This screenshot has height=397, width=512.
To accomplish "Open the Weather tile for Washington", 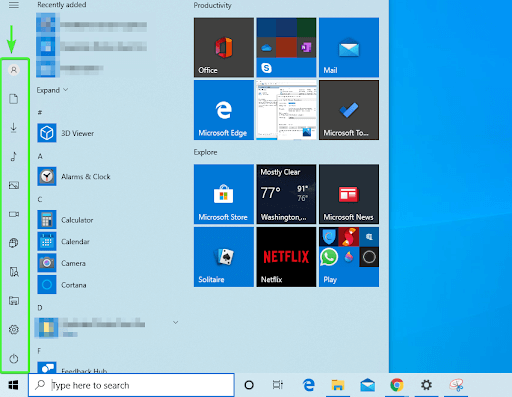I will pyautogui.click(x=286, y=194).
